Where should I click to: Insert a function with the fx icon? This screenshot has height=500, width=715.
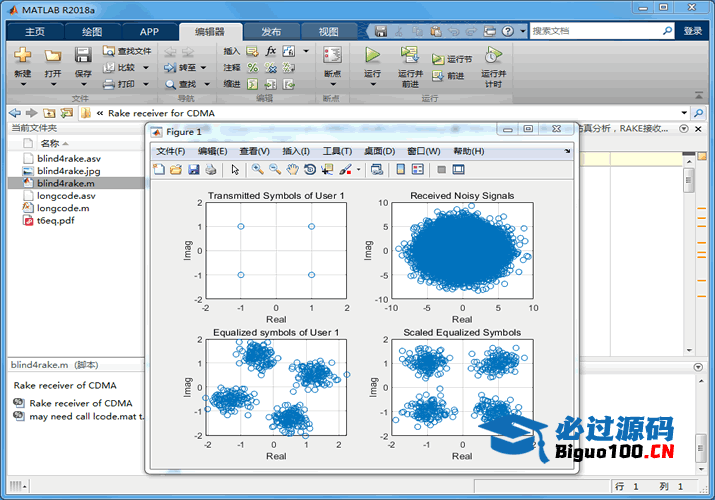click(x=271, y=51)
